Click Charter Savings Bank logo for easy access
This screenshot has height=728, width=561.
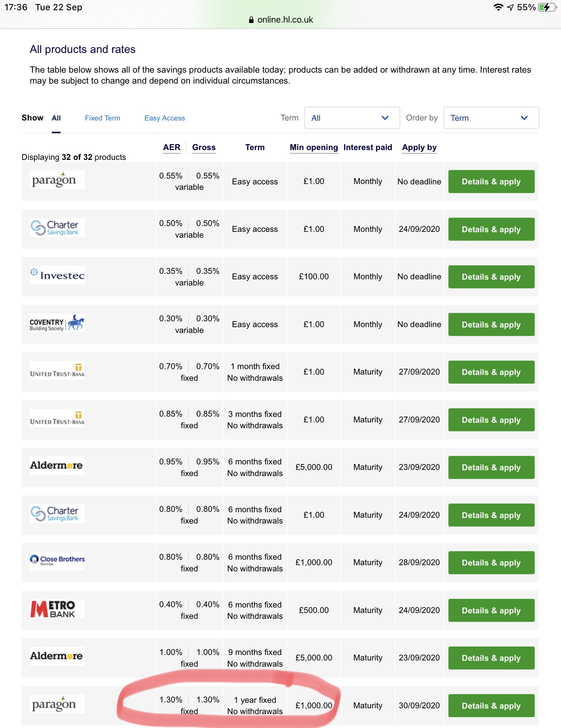pyautogui.click(x=57, y=228)
